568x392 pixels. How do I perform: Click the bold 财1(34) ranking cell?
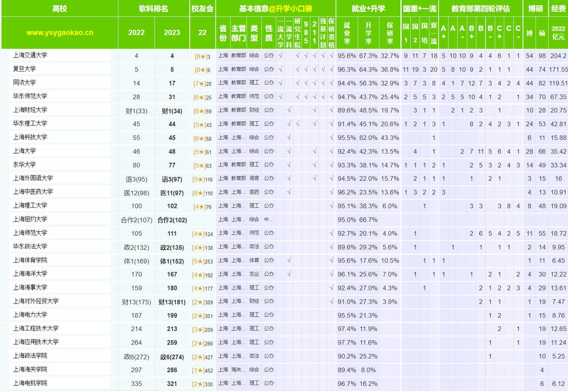tap(172, 110)
